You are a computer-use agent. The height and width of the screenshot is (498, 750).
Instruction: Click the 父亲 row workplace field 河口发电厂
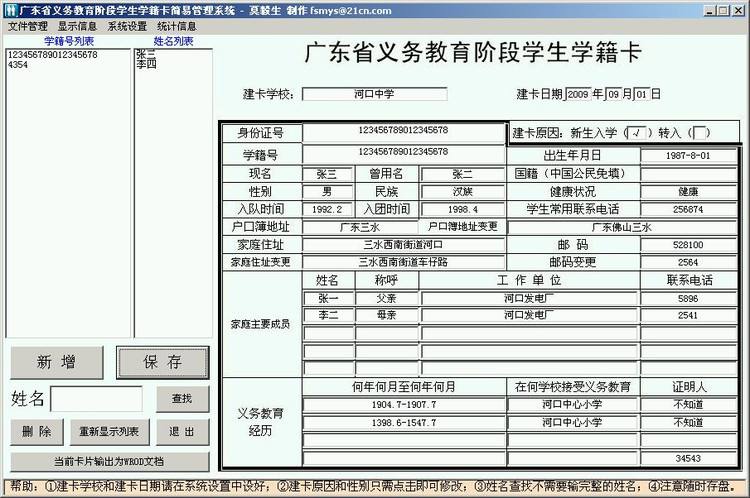pos(529,299)
